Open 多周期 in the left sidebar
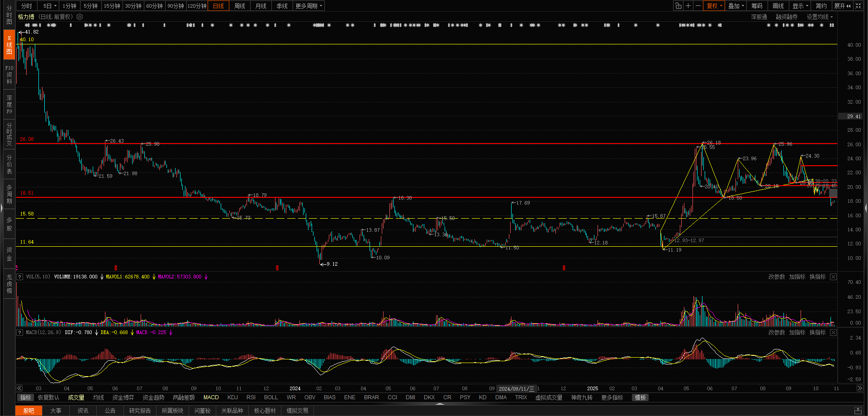Screen dimensions: 868x416 (9, 194)
